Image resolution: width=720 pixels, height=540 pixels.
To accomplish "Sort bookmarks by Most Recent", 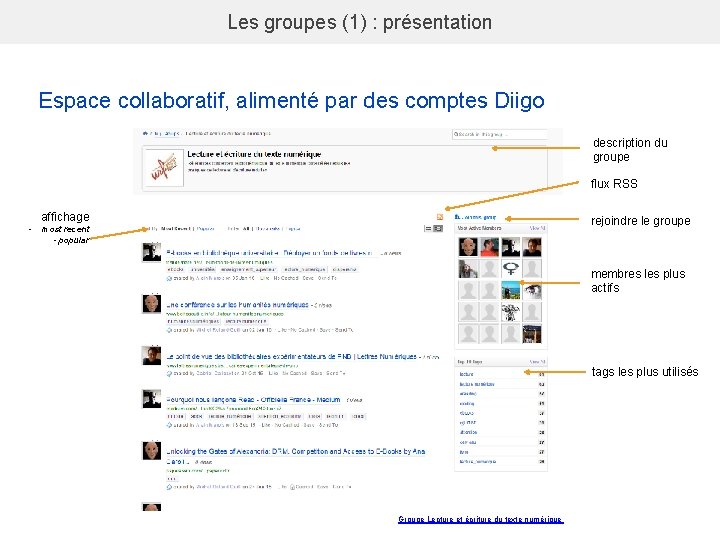I will 175,228.
